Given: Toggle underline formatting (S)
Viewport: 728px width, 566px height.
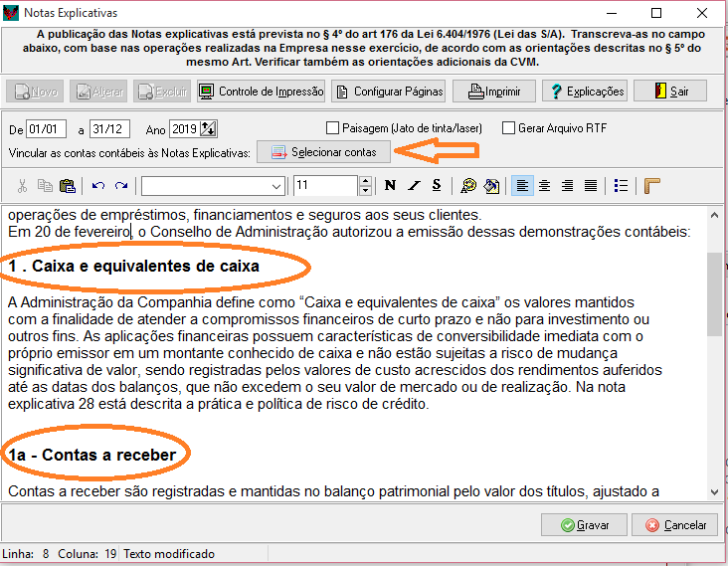Looking at the screenshot, I should pyautogui.click(x=436, y=186).
